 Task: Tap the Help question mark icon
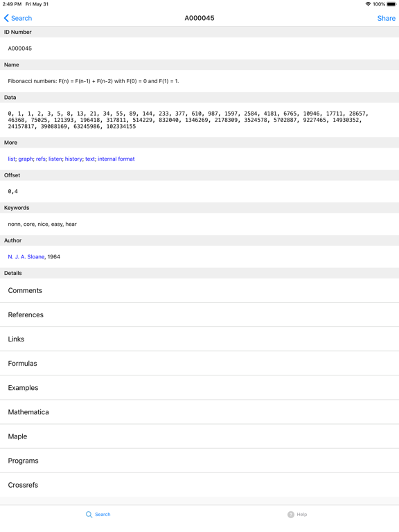point(291,515)
